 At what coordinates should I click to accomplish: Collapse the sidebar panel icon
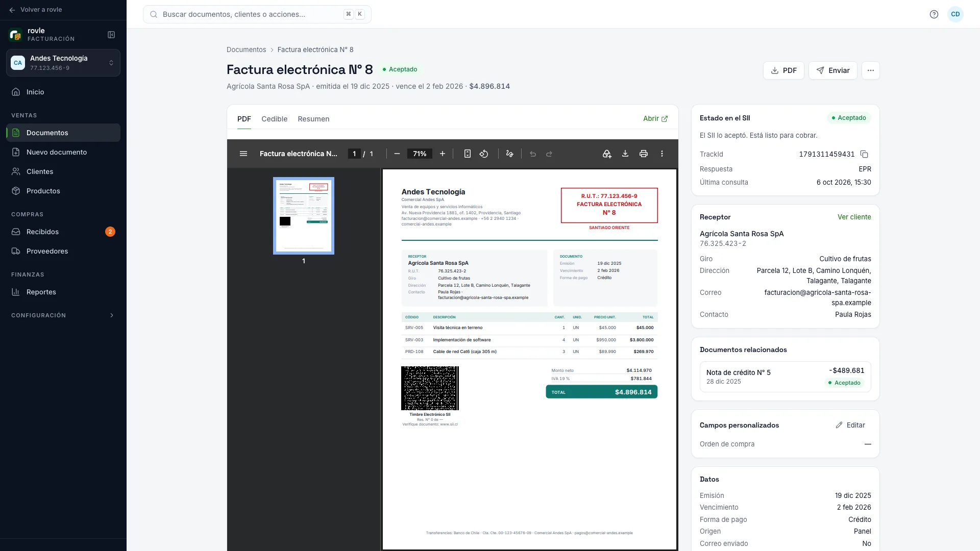pos(111,35)
